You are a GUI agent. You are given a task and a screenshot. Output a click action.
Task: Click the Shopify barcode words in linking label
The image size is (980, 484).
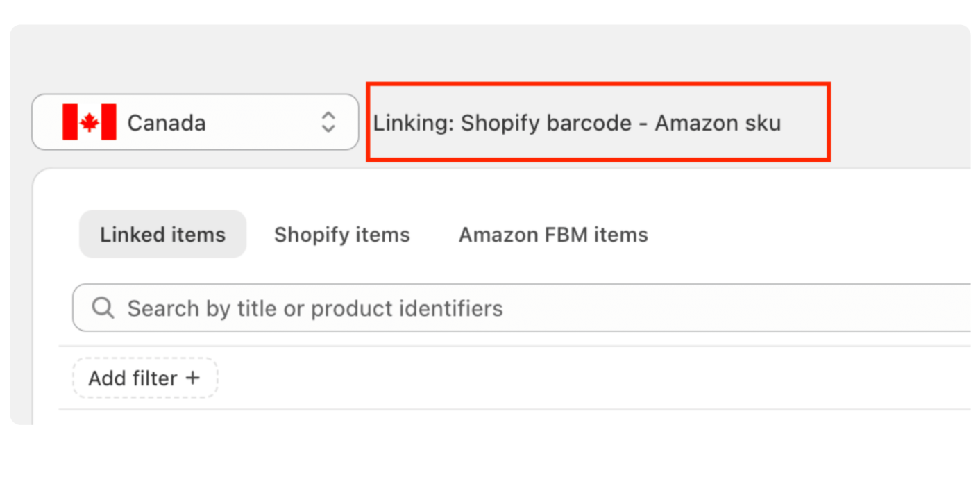(x=546, y=123)
